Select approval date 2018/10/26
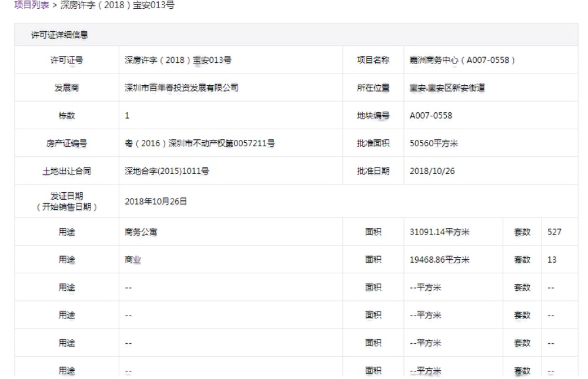588x379 pixels. coord(432,171)
